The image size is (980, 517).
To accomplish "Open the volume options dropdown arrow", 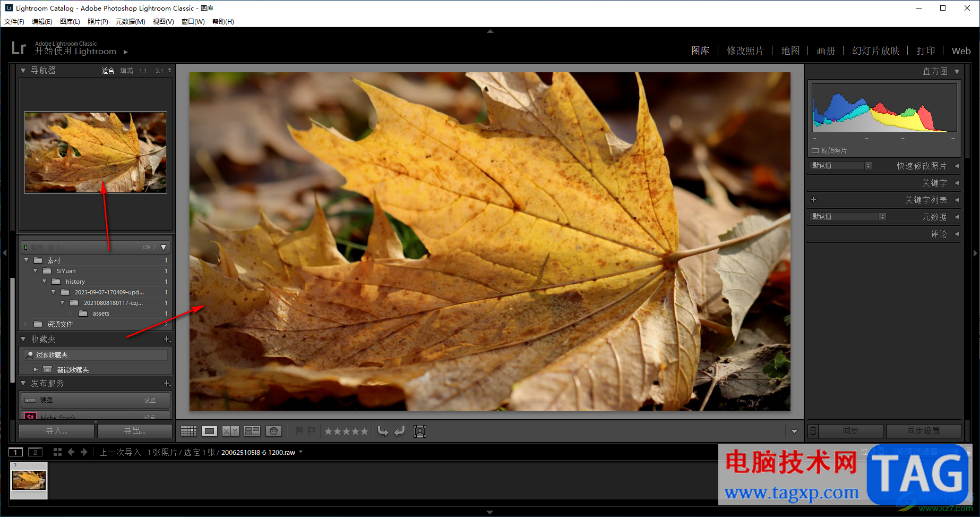I will click(x=164, y=247).
